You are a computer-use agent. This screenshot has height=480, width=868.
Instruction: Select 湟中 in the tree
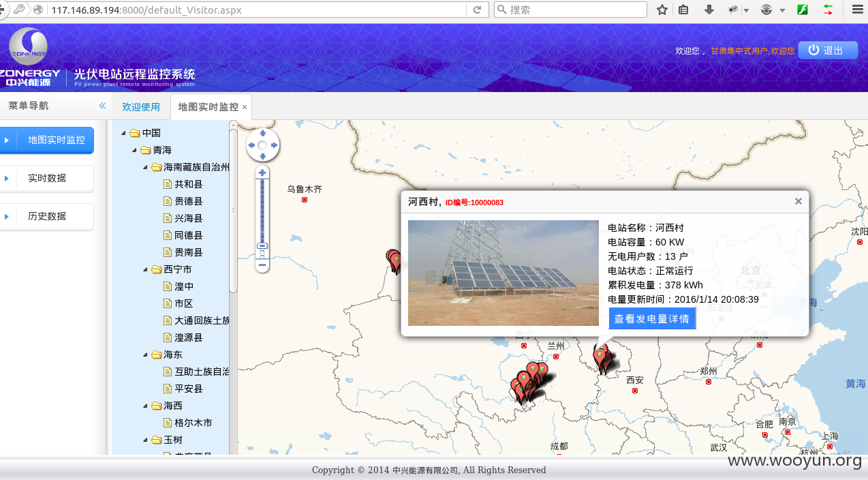pos(184,286)
